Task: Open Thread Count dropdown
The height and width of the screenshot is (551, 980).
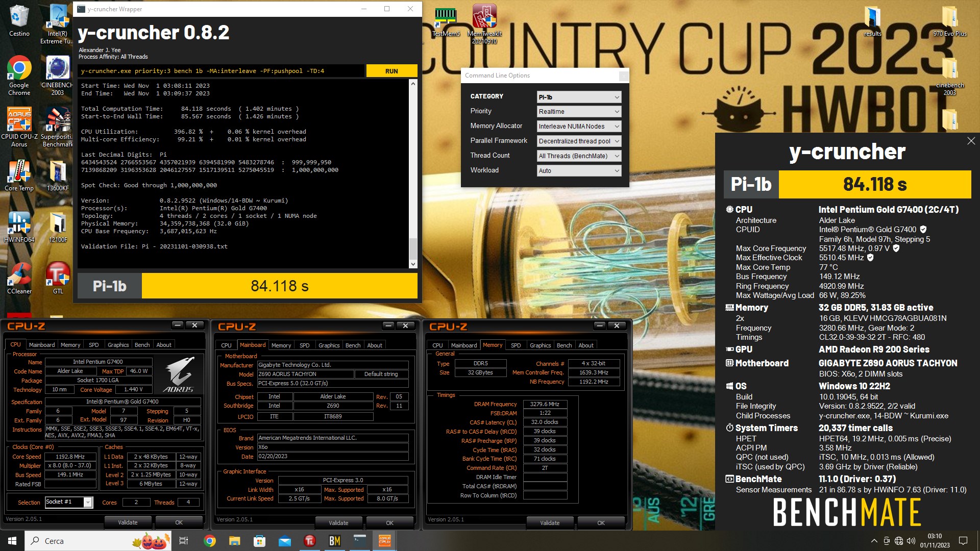Action: coord(579,156)
